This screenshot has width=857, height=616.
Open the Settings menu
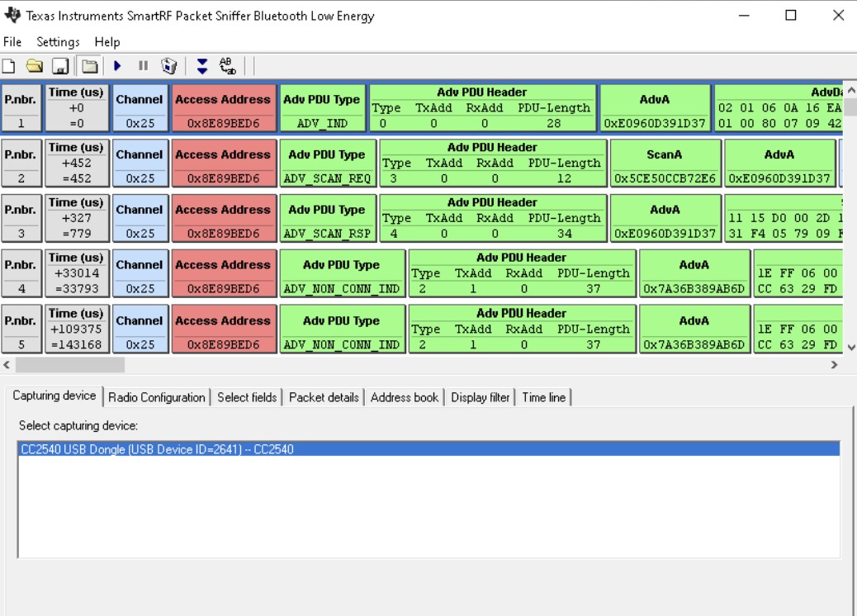point(58,42)
